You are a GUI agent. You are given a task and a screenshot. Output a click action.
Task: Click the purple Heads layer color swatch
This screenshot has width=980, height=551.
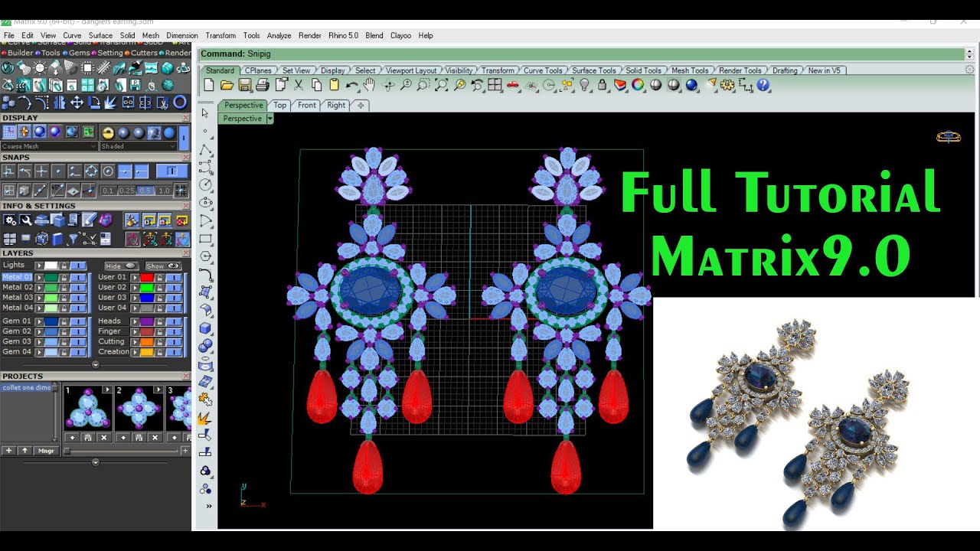coord(147,321)
